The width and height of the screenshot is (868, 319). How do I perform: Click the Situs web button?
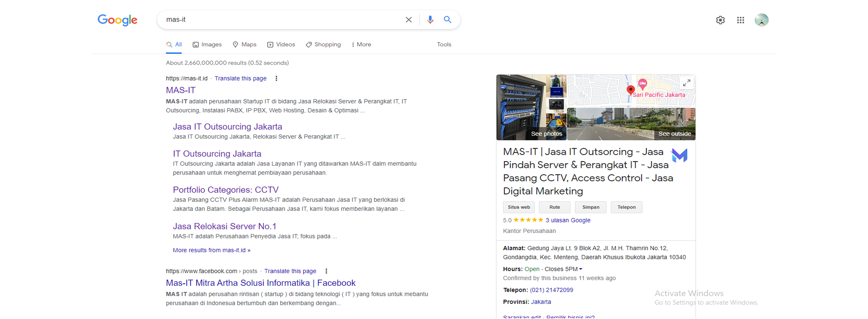pos(519,207)
